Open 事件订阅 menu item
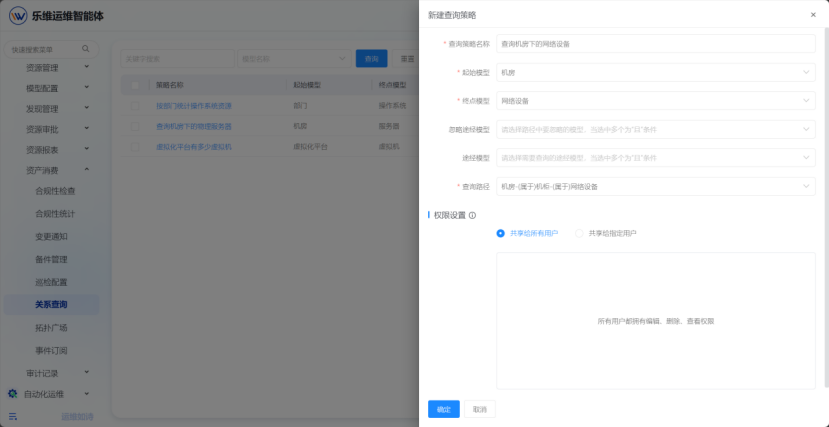This screenshot has height=427, width=829. coord(51,350)
